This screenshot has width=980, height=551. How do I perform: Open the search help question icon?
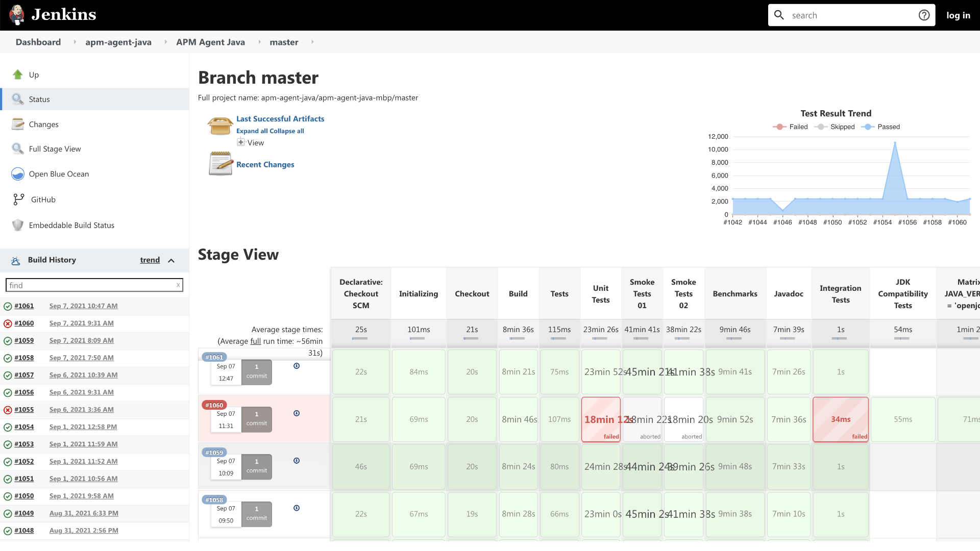pos(924,15)
